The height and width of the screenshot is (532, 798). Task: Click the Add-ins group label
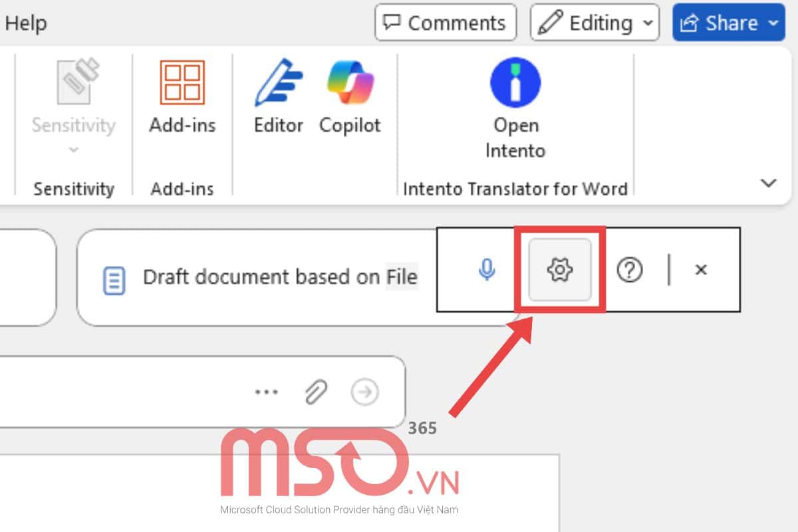pos(182,189)
